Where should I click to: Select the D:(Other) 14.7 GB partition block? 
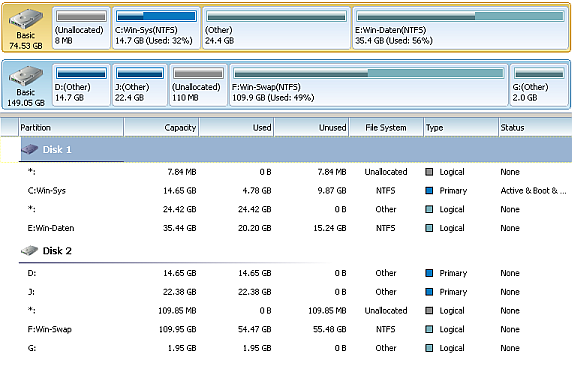[81, 85]
